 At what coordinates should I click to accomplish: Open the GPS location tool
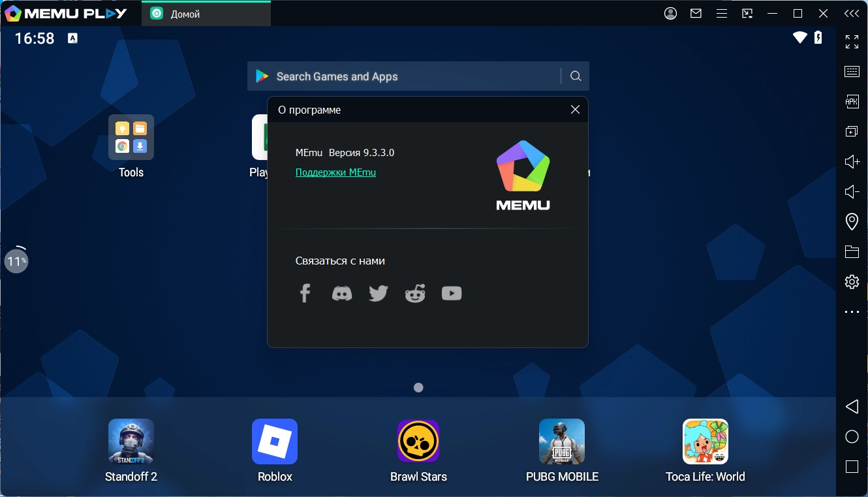852,221
